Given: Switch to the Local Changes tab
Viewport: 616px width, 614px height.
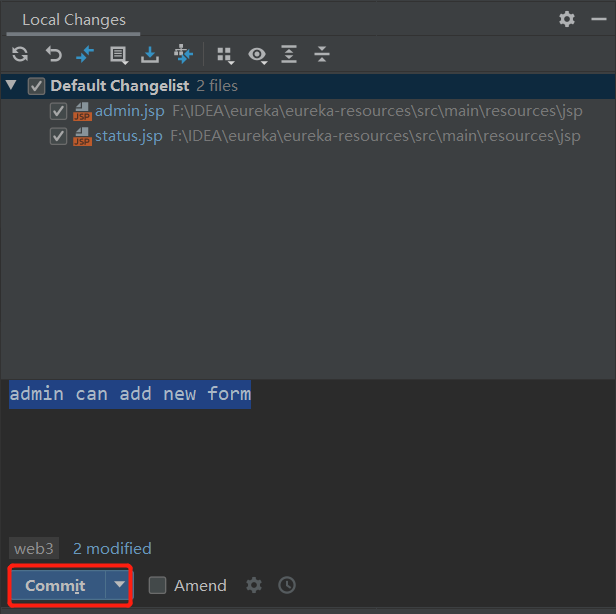Looking at the screenshot, I should point(74,19).
